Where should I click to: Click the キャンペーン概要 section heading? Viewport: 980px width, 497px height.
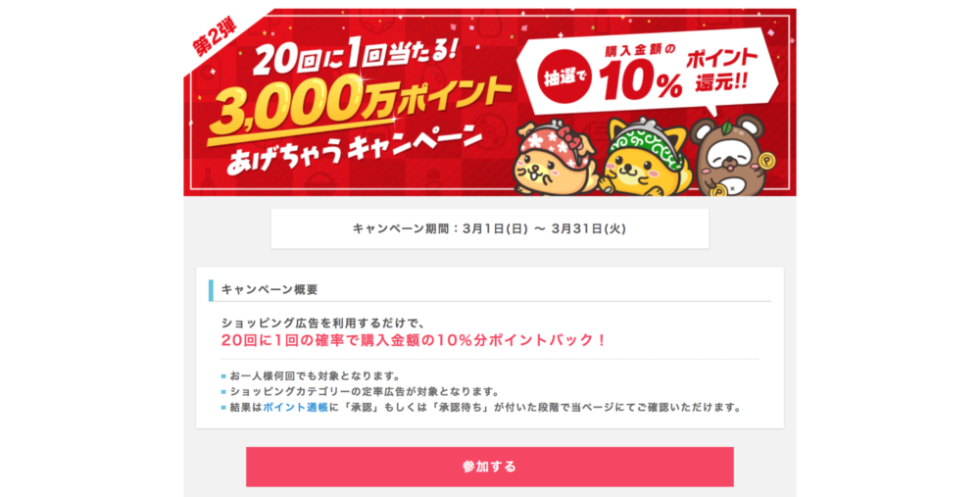(269, 289)
